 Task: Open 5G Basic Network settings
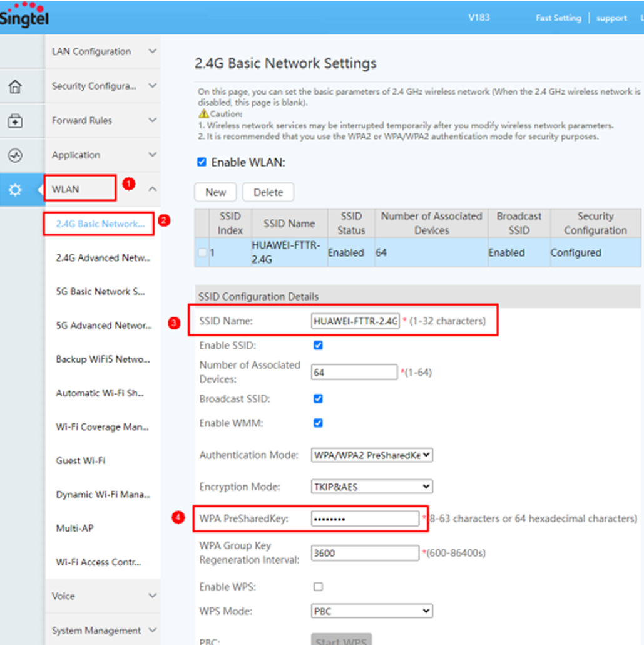coord(100,292)
